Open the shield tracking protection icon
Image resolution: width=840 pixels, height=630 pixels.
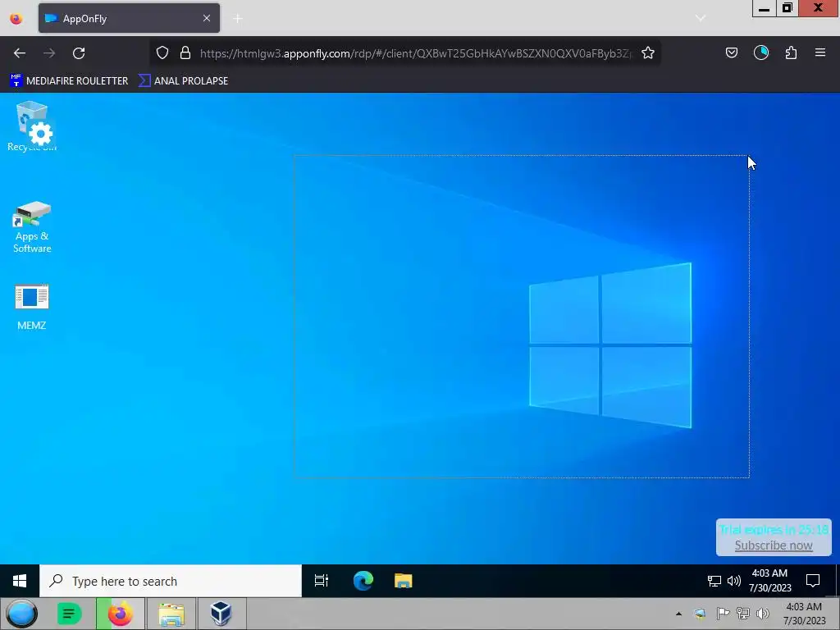[162, 52]
